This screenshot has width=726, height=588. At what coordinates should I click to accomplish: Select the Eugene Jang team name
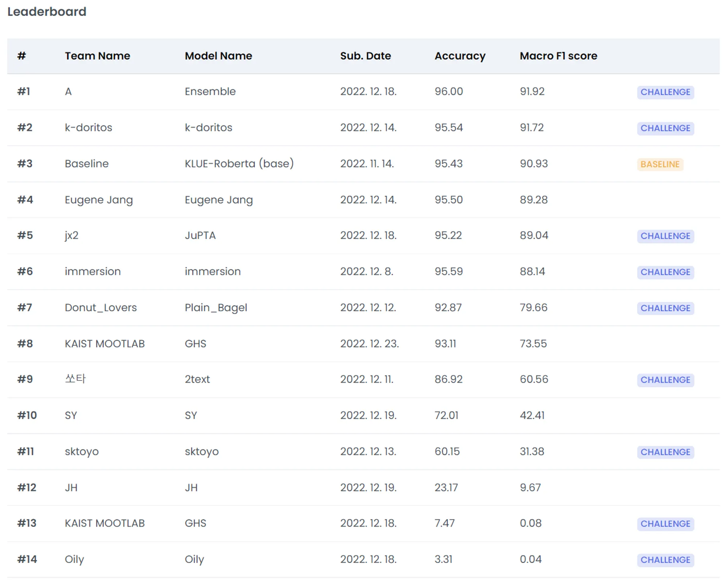pos(99,200)
